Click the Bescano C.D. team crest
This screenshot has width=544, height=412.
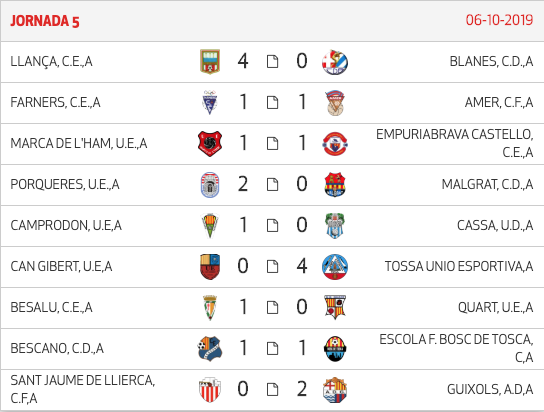[x=210, y=349]
